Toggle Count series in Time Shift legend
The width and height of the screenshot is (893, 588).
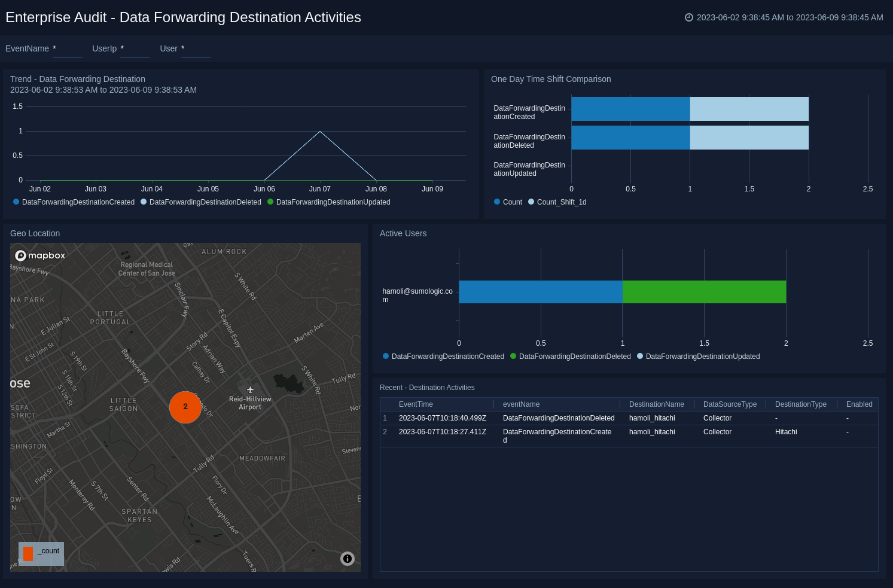pyautogui.click(x=512, y=202)
